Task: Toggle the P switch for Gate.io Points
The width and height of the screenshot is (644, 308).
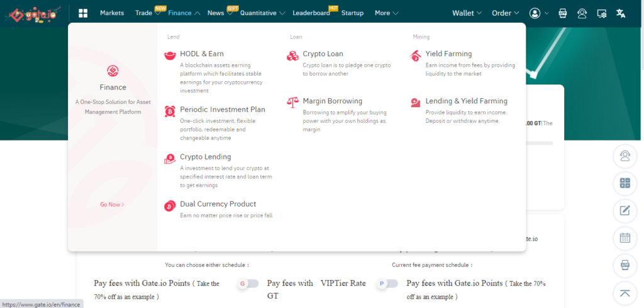Action: click(x=387, y=283)
